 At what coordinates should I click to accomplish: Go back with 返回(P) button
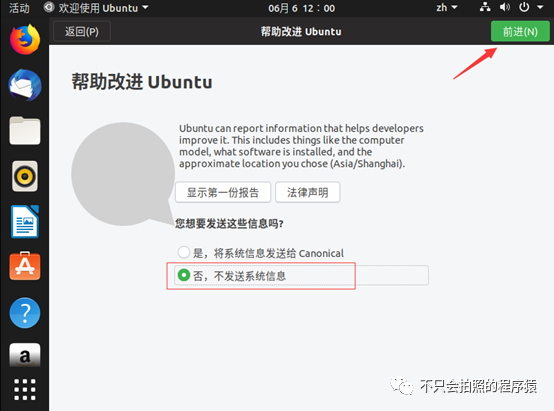click(x=82, y=31)
